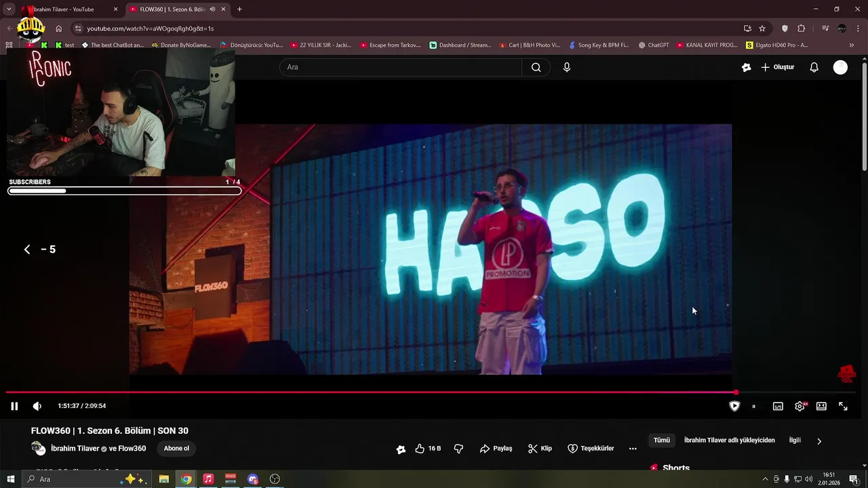Like the video with 16 B likes
The height and width of the screenshot is (488, 868).
[428, 449]
